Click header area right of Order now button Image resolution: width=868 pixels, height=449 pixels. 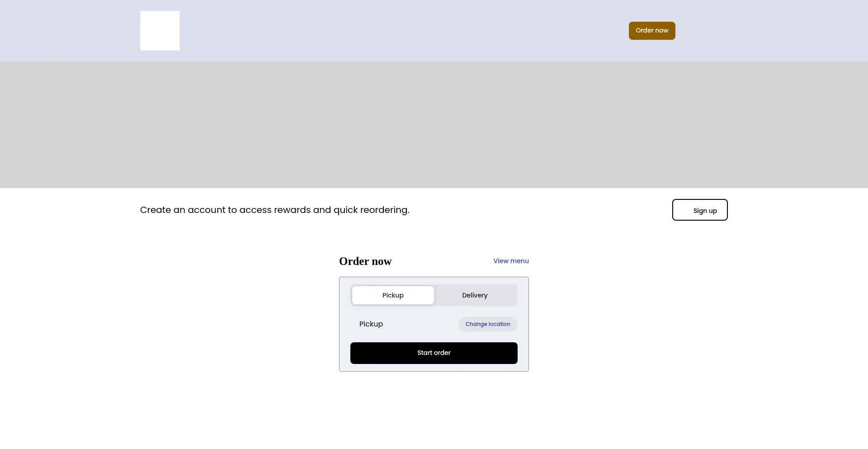pyautogui.click(x=769, y=31)
